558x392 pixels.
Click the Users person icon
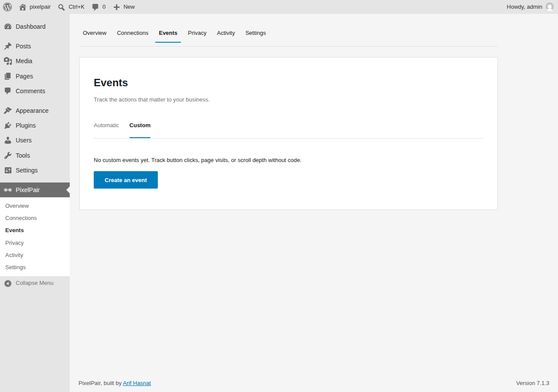(8, 140)
